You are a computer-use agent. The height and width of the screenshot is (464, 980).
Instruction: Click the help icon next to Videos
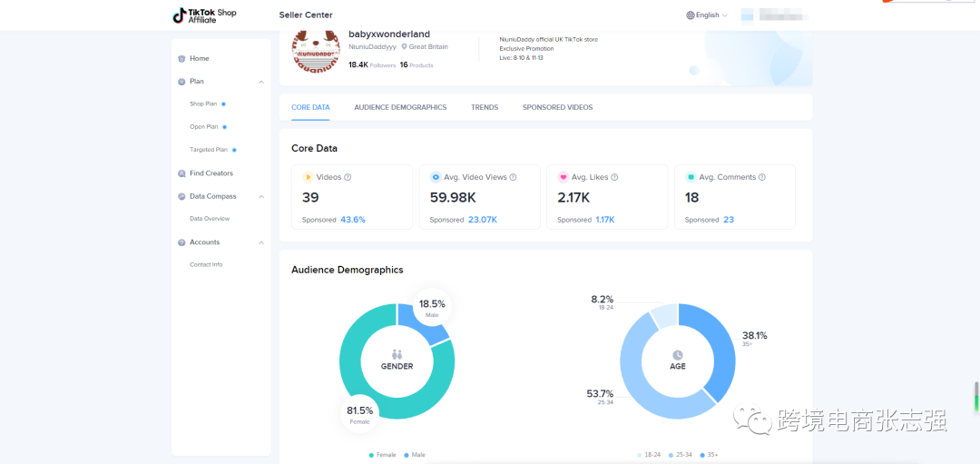click(x=348, y=178)
